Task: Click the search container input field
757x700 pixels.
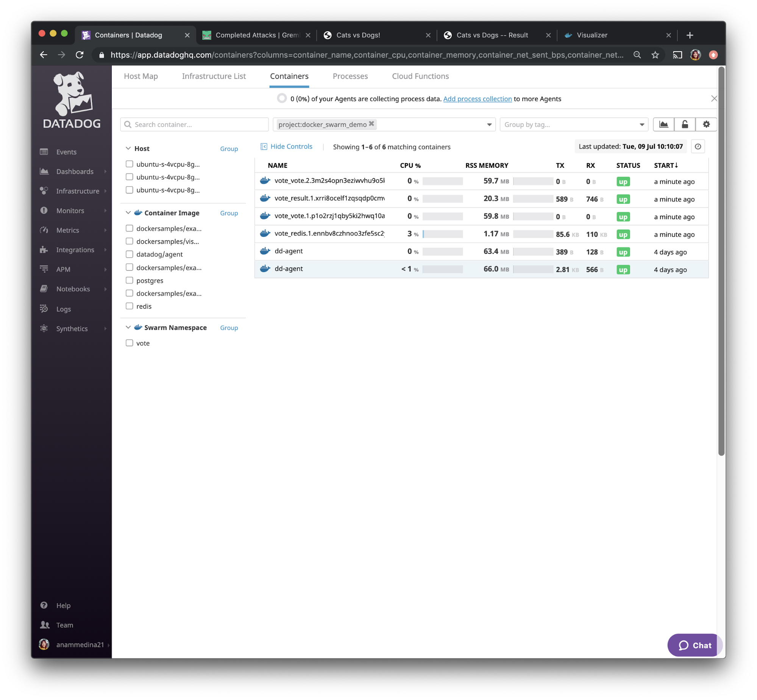Action: (195, 124)
